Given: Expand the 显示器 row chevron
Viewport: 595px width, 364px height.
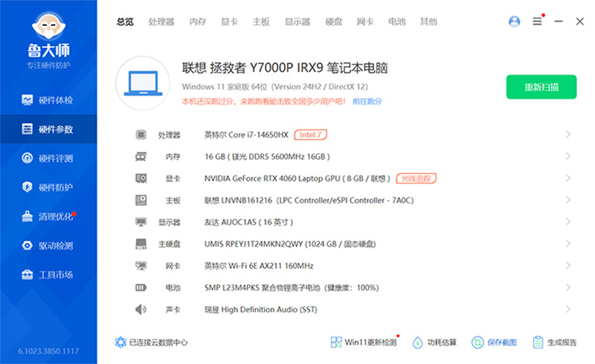Looking at the screenshot, I should tap(568, 222).
